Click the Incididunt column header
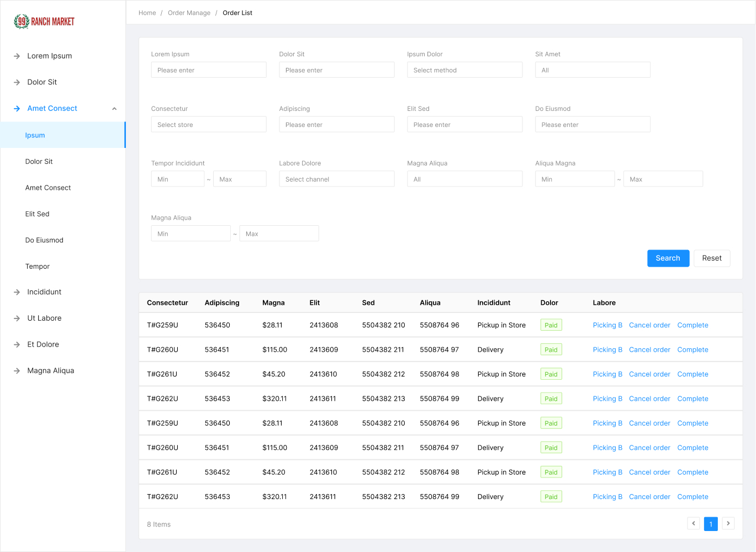756x552 pixels. click(x=494, y=303)
